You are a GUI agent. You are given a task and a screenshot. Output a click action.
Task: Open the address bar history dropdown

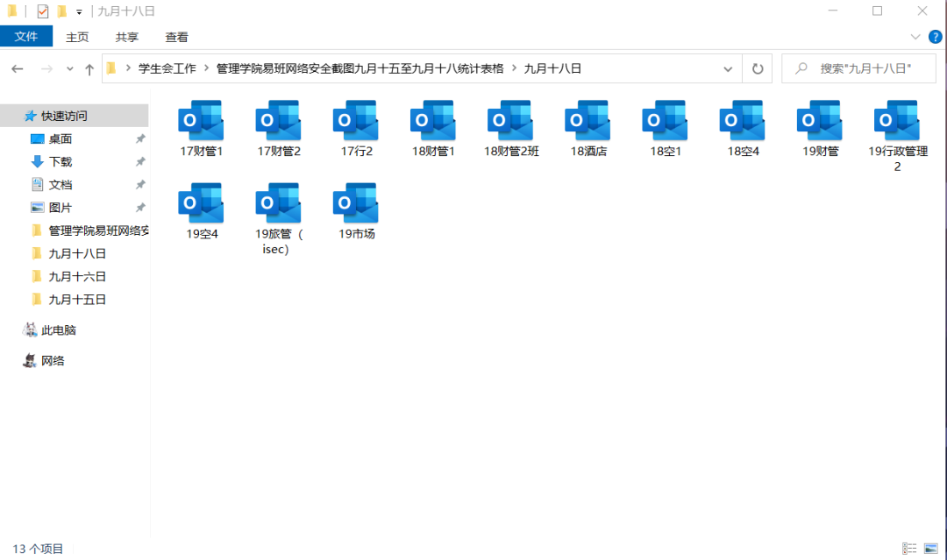[728, 68]
